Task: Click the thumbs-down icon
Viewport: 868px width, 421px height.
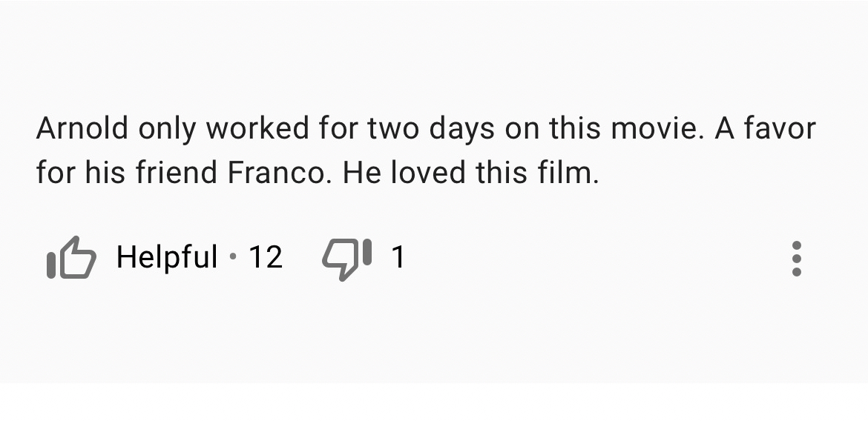Action: click(x=346, y=258)
